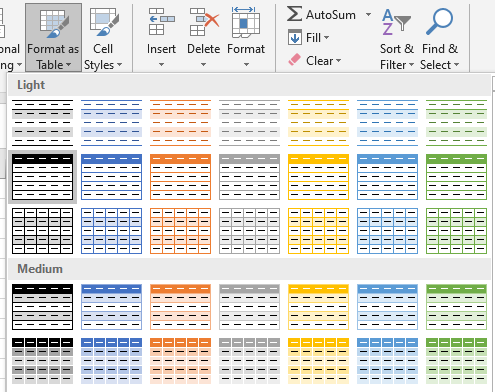The width and height of the screenshot is (495, 392).
Task: Choose the blue Light style in top row
Action: click(111, 123)
